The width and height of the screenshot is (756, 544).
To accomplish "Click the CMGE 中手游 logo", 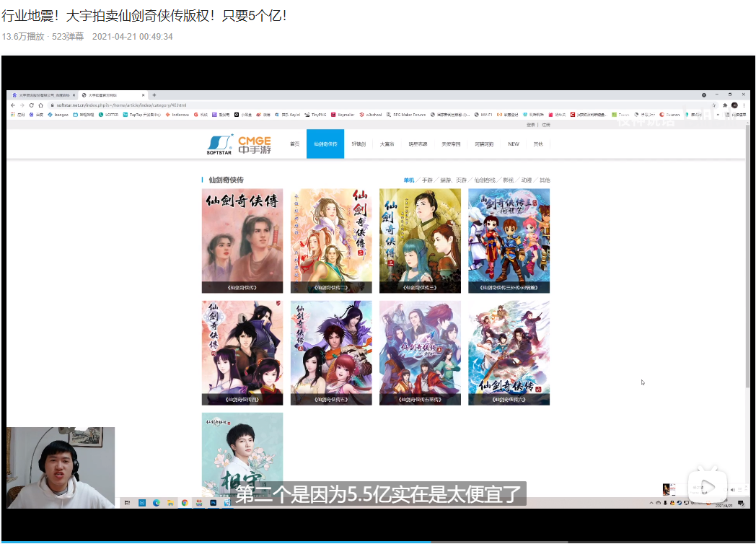I will tap(255, 145).
